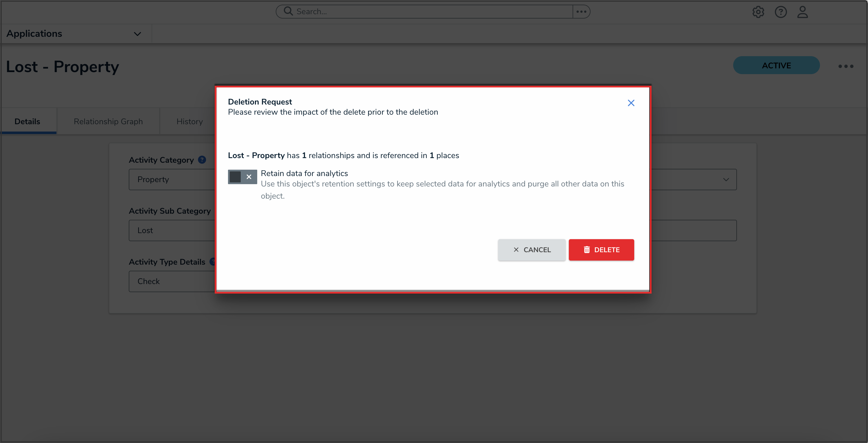The height and width of the screenshot is (443, 868).
Task: Open the History tab
Action: coord(190,121)
